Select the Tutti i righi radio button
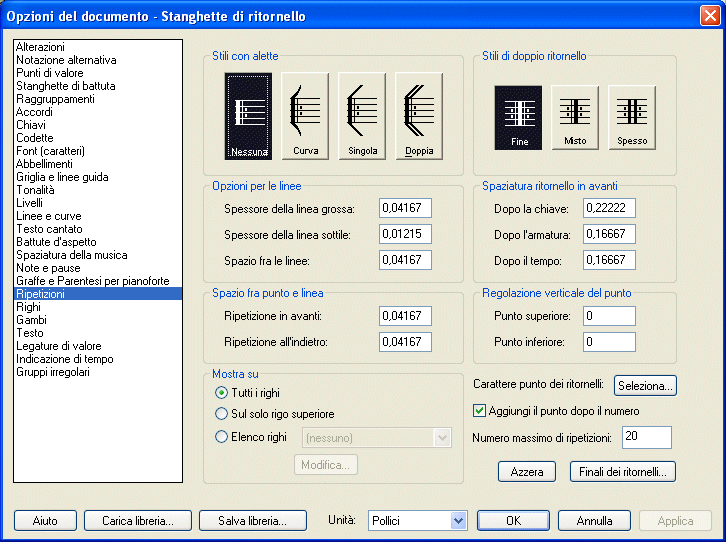Image resolution: width=726 pixels, height=542 pixels. (x=222, y=392)
